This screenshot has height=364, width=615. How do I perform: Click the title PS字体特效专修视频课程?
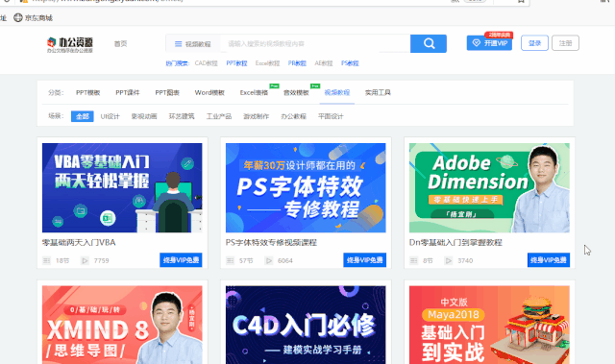[x=271, y=243]
